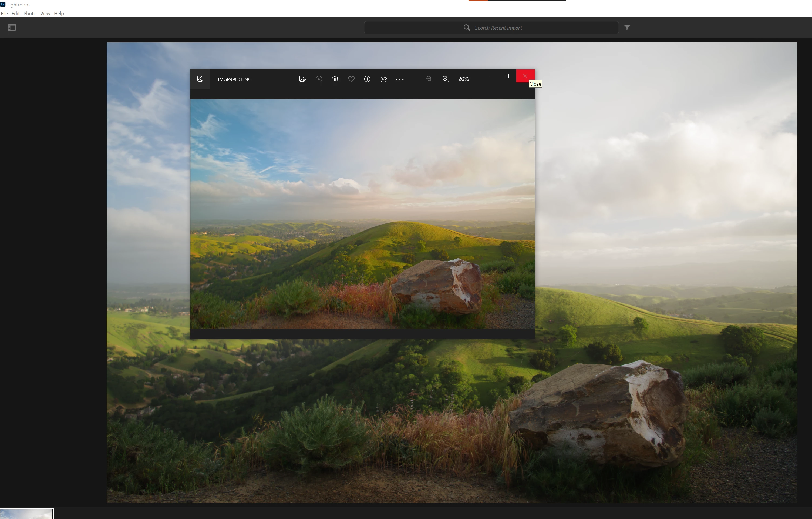
Task: Rotate the image with rotate icon
Action: (319, 79)
